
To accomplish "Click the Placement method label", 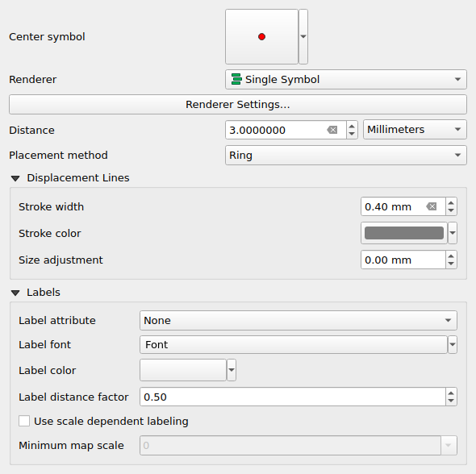I will tap(58, 156).
